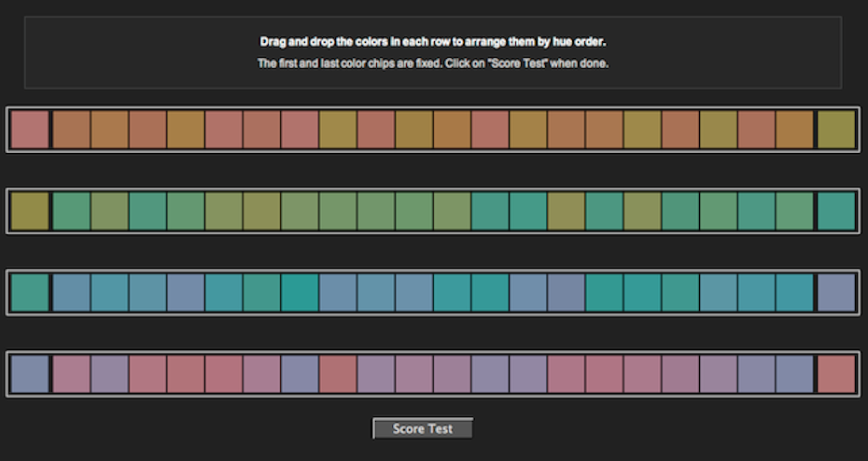868x461 pixels.
Task: Pick the fixed lavender chip ending row three
Action: click(x=835, y=292)
